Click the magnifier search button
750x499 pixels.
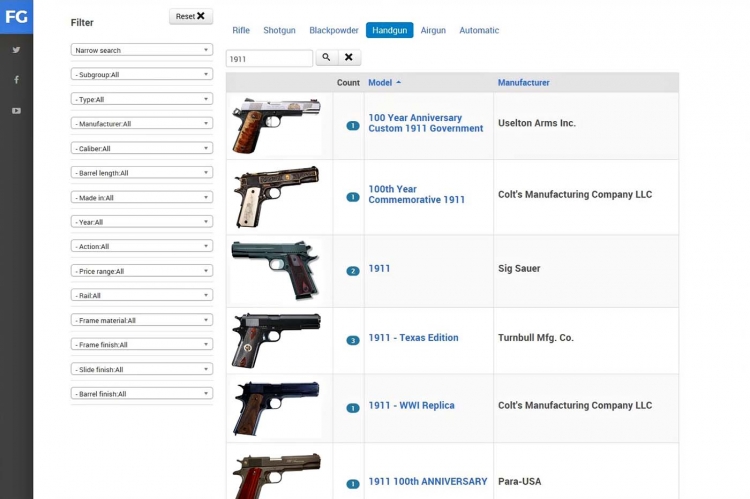[326, 57]
